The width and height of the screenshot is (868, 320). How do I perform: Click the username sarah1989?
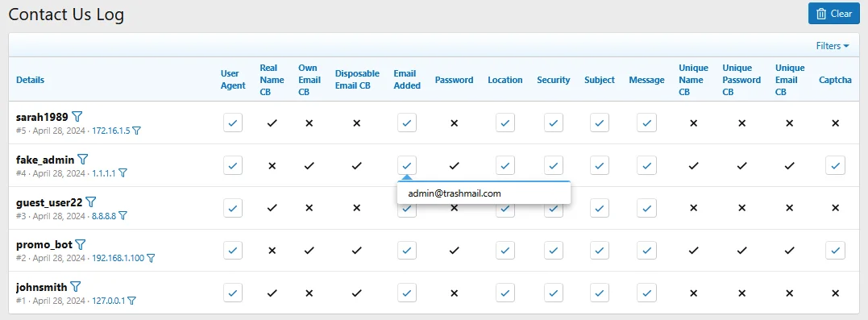point(42,117)
